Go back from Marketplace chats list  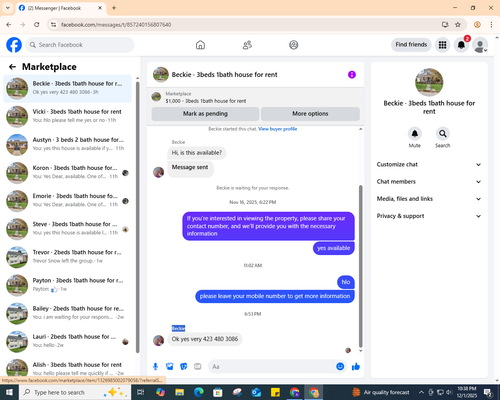(x=12, y=67)
